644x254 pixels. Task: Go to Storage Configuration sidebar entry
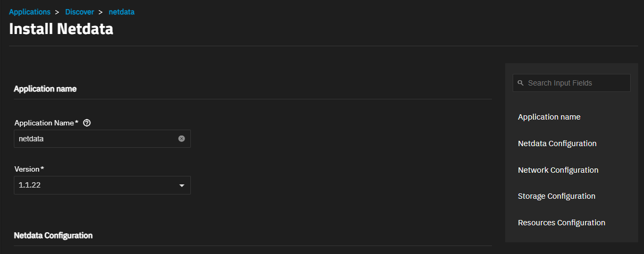[x=556, y=196]
